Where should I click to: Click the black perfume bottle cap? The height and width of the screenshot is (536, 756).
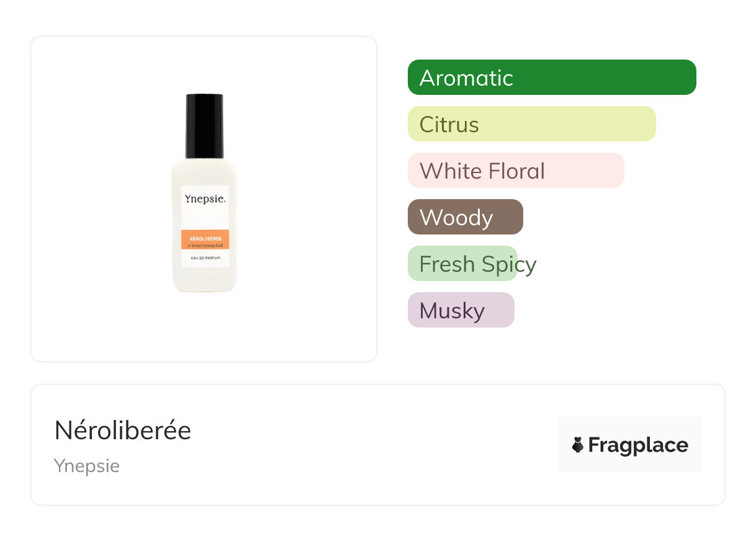[x=204, y=126]
